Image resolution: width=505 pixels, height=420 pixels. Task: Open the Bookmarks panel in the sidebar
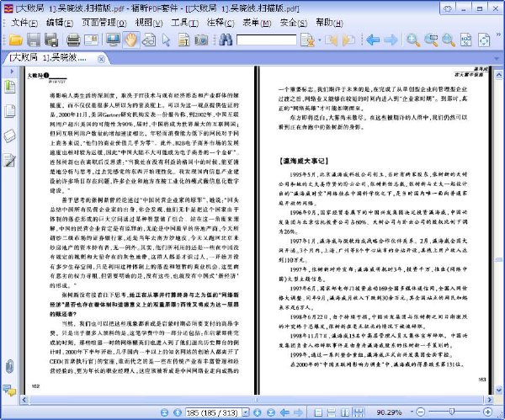tap(9, 87)
